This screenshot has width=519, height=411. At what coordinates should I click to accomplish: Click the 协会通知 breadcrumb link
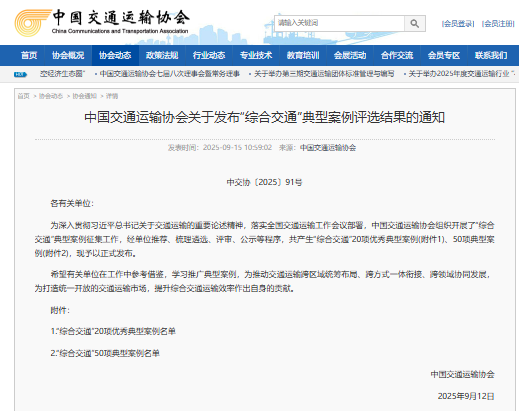point(84,96)
